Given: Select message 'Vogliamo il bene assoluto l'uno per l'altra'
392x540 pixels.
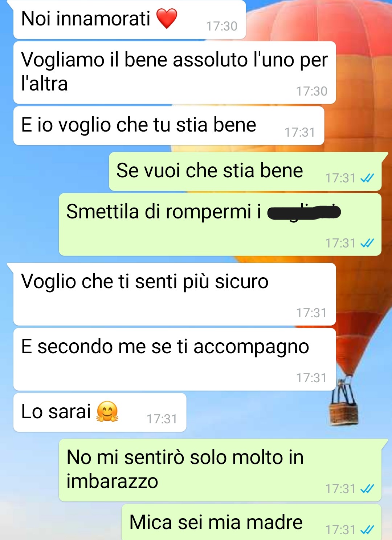Looking at the screenshot, I should [x=175, y=73].
